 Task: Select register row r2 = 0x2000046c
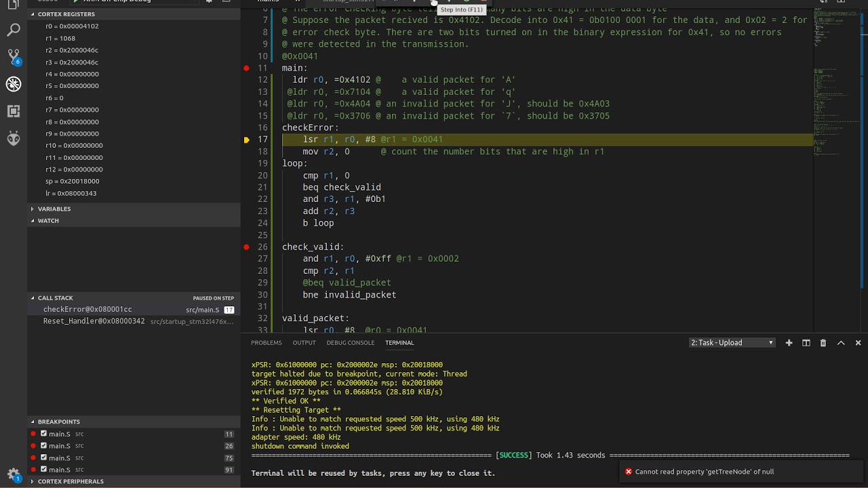[x=134, y=50]
